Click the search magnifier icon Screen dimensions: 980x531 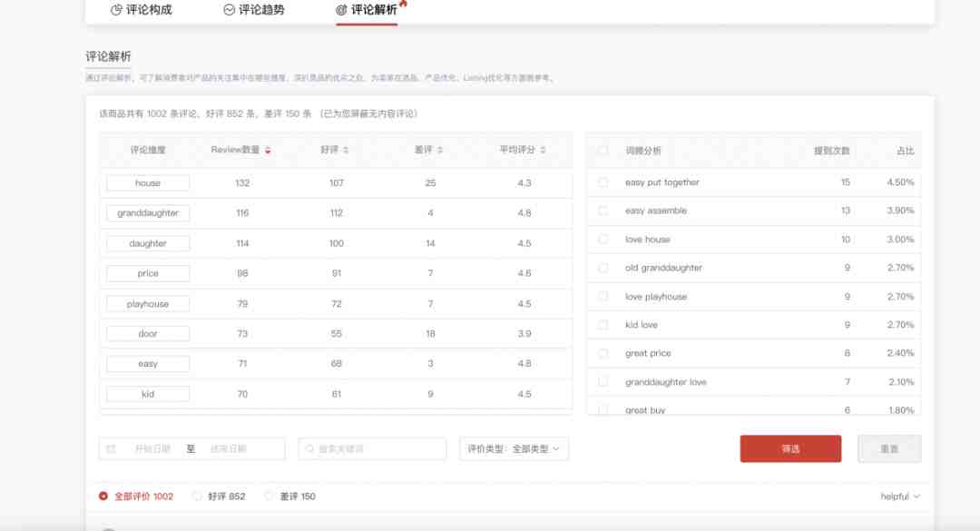click(x=309, y=449)
